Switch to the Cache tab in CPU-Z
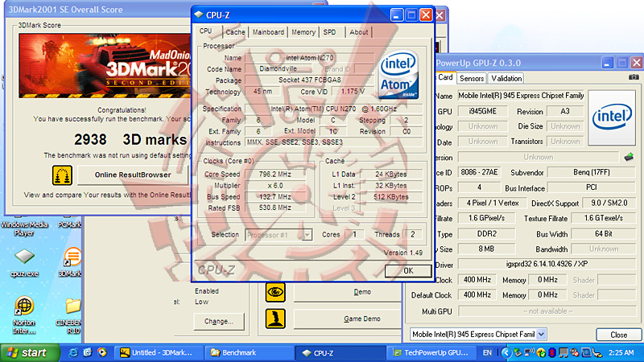644x362 pixels. pos(235,32)
